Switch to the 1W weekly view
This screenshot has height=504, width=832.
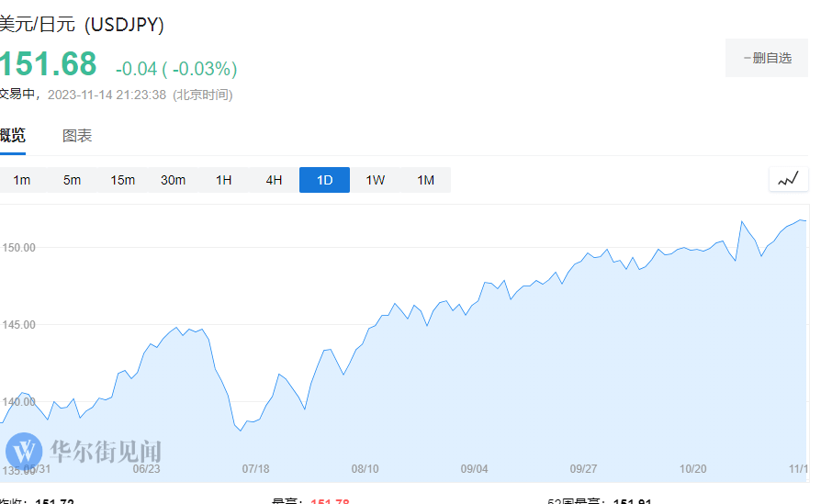click(x=375, y=180)
